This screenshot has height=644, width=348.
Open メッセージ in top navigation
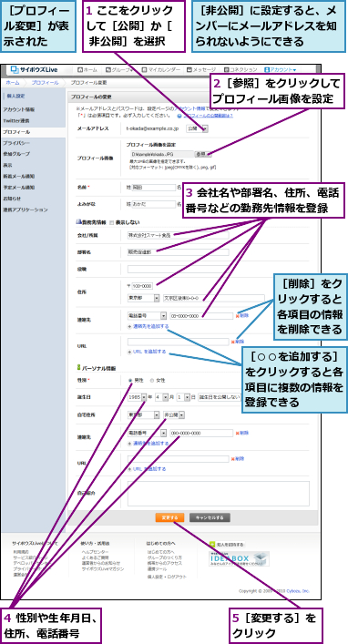[201, 70]
